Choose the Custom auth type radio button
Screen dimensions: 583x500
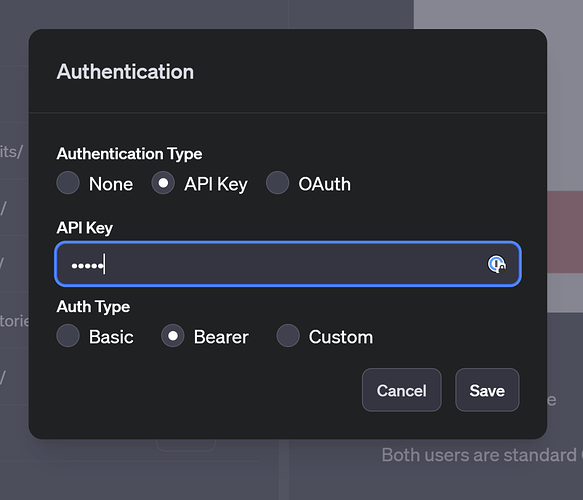[x=288, y=336]
